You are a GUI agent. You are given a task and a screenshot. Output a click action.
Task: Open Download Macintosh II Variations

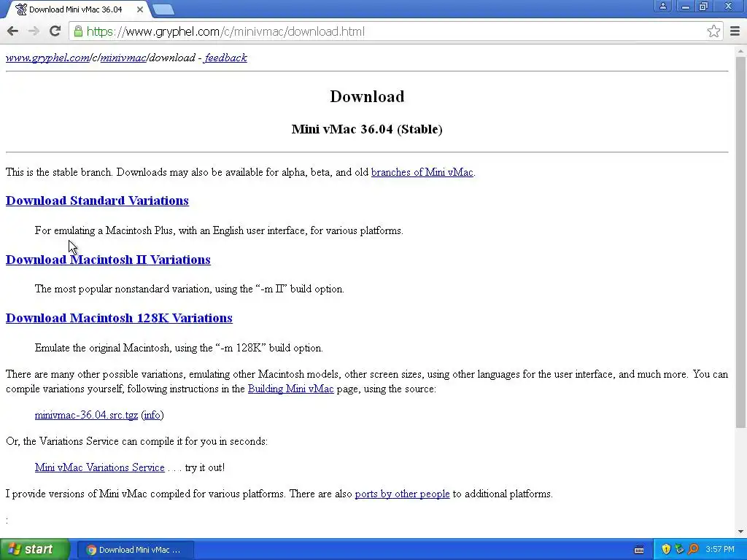coord(108,260)
